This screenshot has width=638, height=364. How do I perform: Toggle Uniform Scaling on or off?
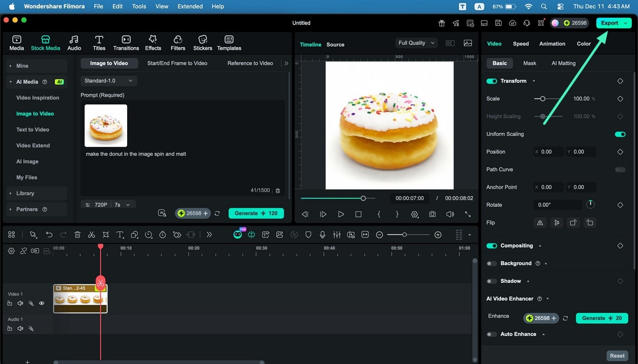(620, 134)
